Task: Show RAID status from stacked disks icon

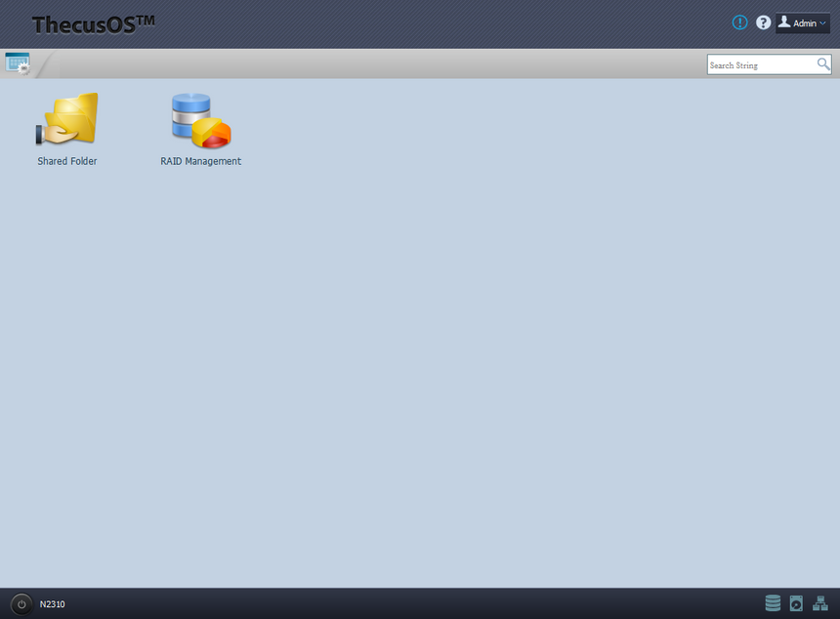Action: point(773,603)
